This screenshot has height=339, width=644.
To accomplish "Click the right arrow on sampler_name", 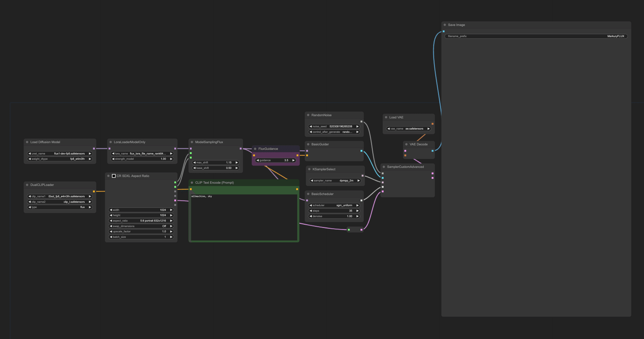I will (x=358, y=180).
